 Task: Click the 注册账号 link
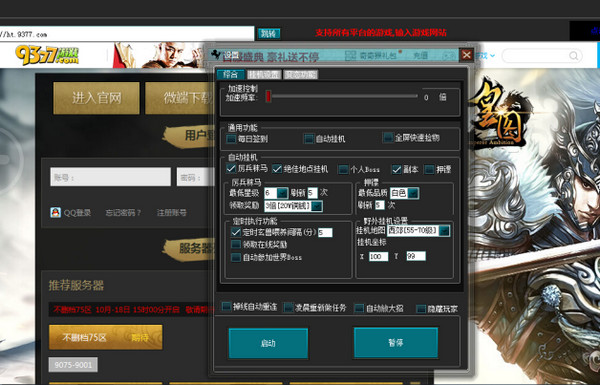172,213
